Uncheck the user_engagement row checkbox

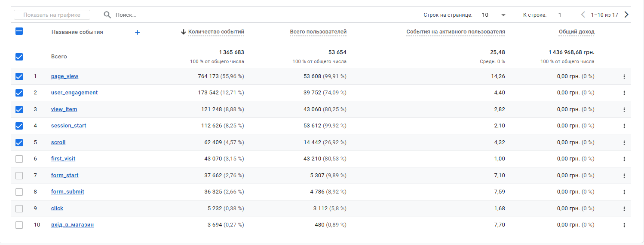tap(19, 93)
